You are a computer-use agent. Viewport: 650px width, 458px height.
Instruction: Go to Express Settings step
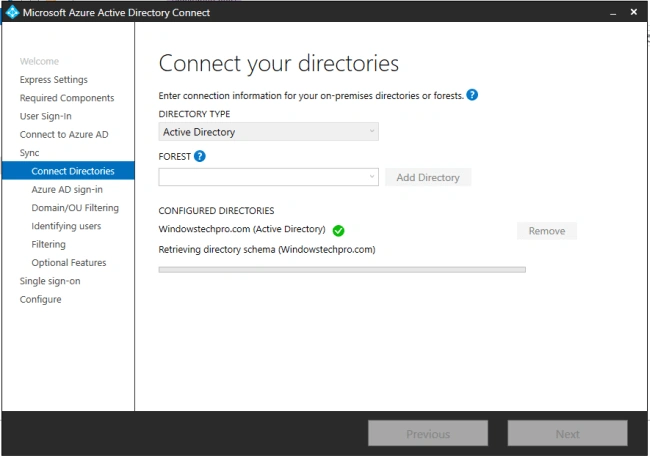click(x=53, y=80)
